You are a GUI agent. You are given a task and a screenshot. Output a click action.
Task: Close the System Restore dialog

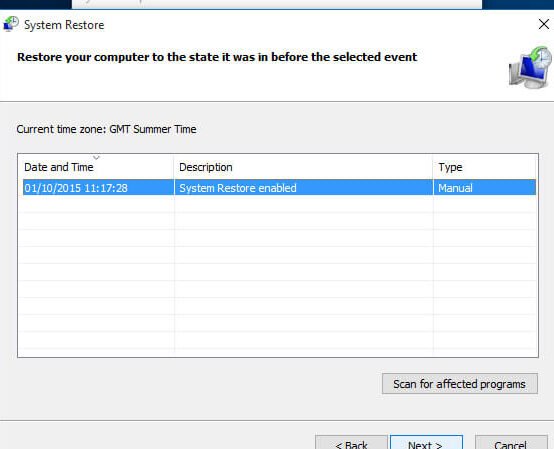tap(544, 24)
